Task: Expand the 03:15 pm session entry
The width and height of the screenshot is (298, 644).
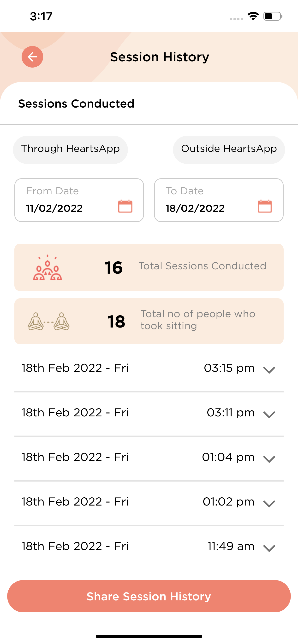Action: (269, 369)
